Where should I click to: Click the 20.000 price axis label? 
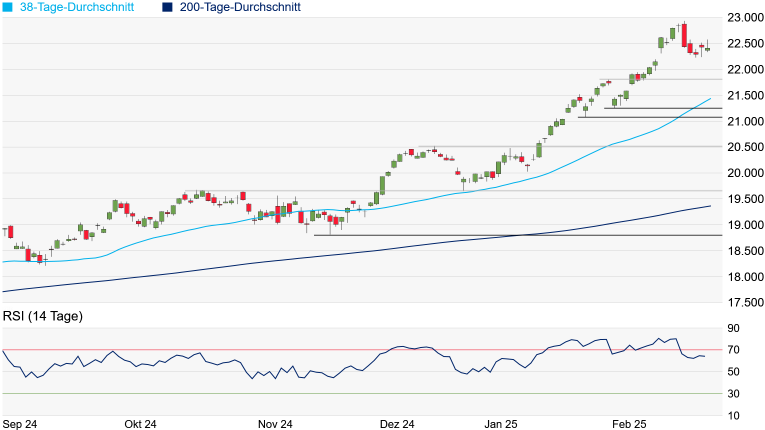746,173
